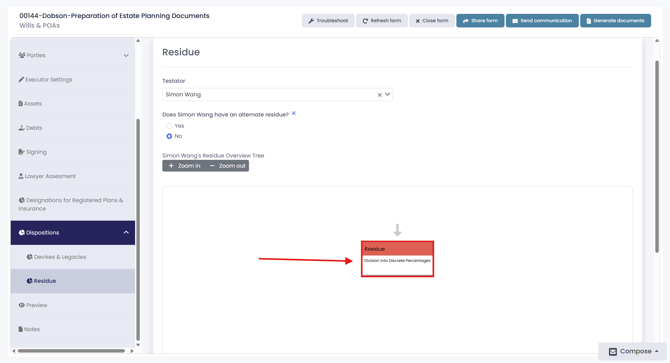Click the main page vertical scrollbar
The width and height of the screenshot is (670, 363).
657,156
